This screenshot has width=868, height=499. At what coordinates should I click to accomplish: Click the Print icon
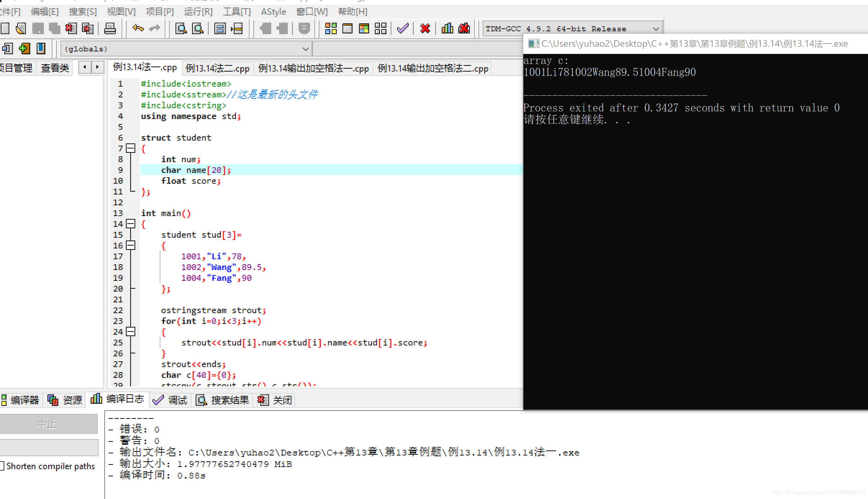pos(110,28)
